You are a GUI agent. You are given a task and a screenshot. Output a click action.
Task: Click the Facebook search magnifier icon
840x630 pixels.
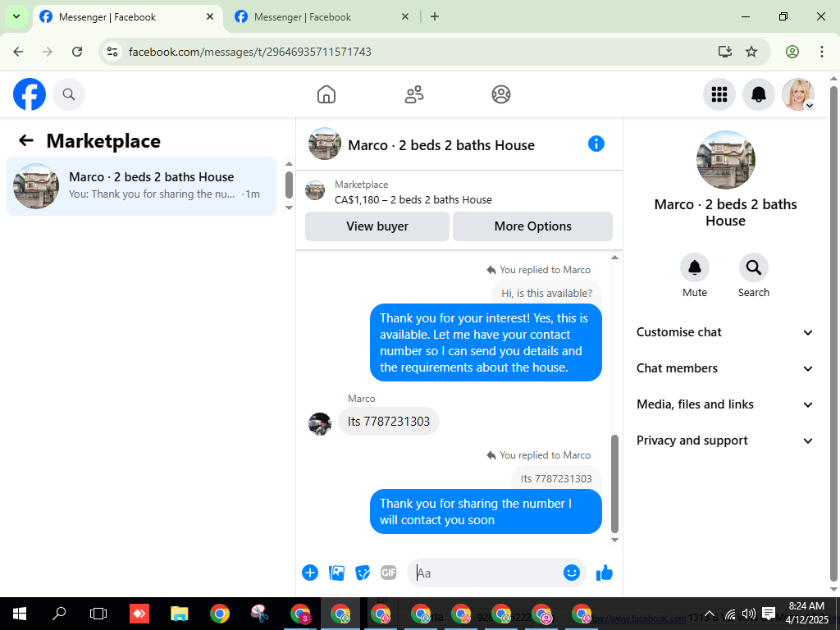(x=69, y=94)
